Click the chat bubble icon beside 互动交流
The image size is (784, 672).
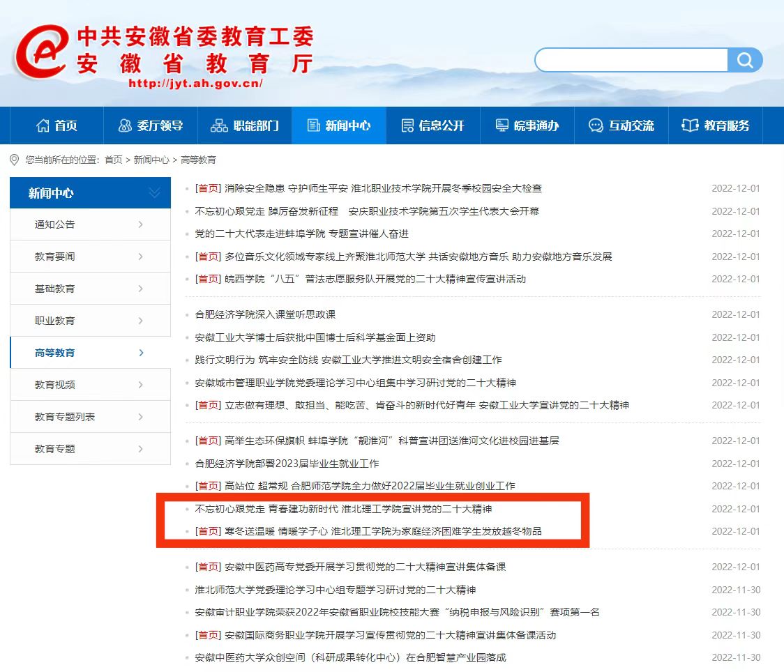click(596, 125)
